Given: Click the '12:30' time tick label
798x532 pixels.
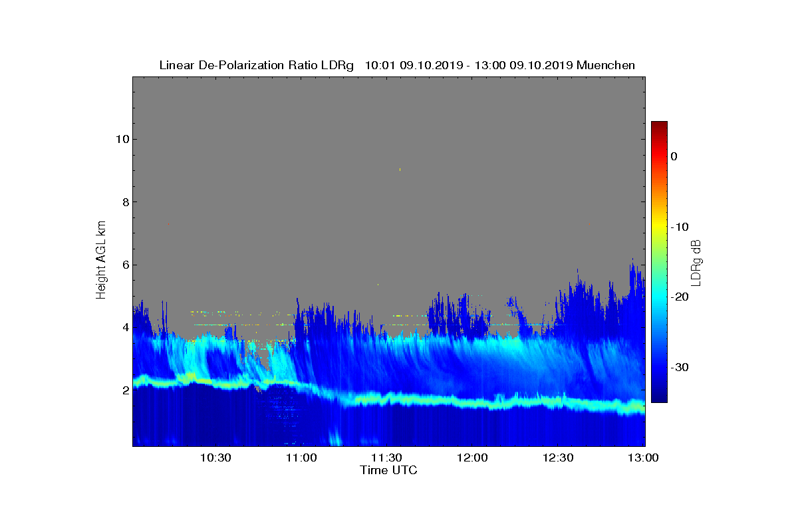Looking at the screenshot, I should tap(558, 458).
